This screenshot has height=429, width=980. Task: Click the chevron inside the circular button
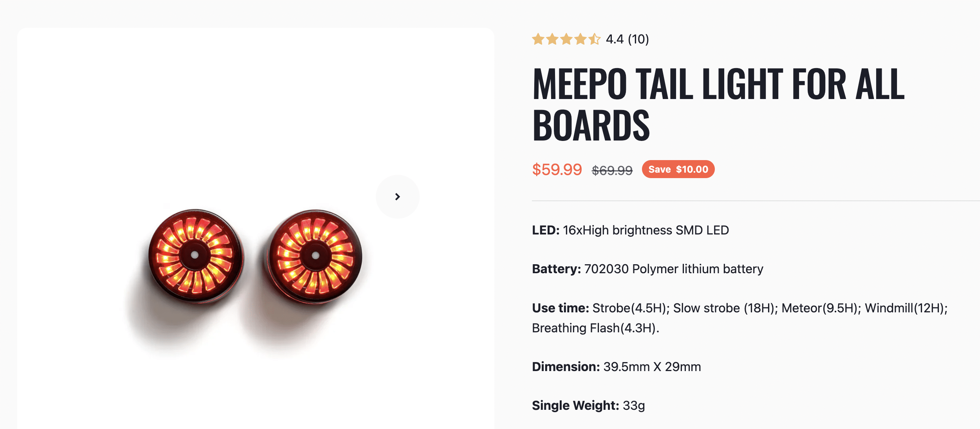[398, 196]
